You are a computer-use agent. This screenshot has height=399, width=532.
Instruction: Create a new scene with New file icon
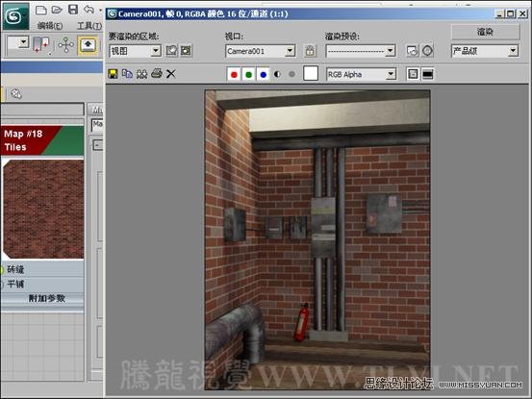41,10
